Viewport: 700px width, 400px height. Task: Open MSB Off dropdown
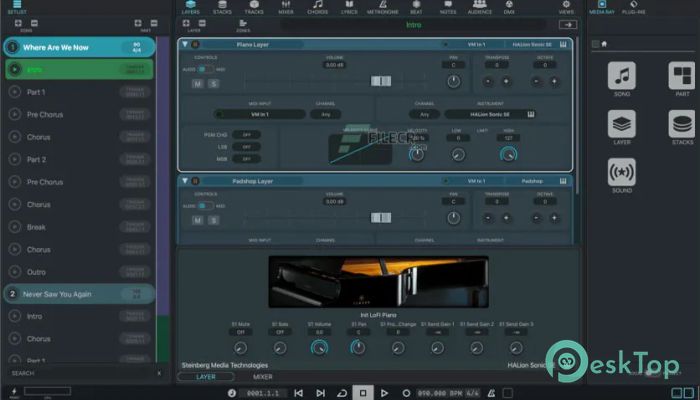click(246, 158)
